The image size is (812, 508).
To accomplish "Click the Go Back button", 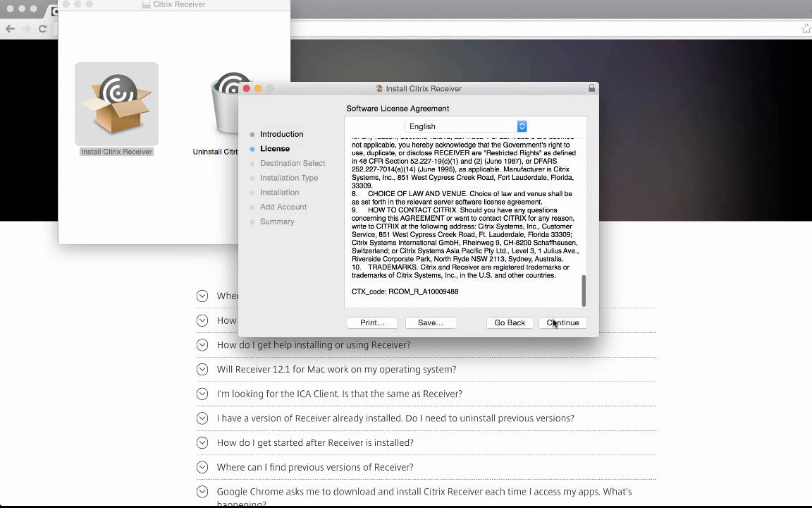I will [x=510, y=322].
